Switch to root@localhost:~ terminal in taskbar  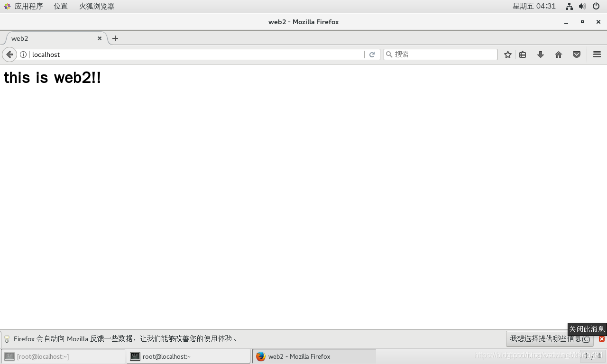pyautogui.click(x=188, y=356)
